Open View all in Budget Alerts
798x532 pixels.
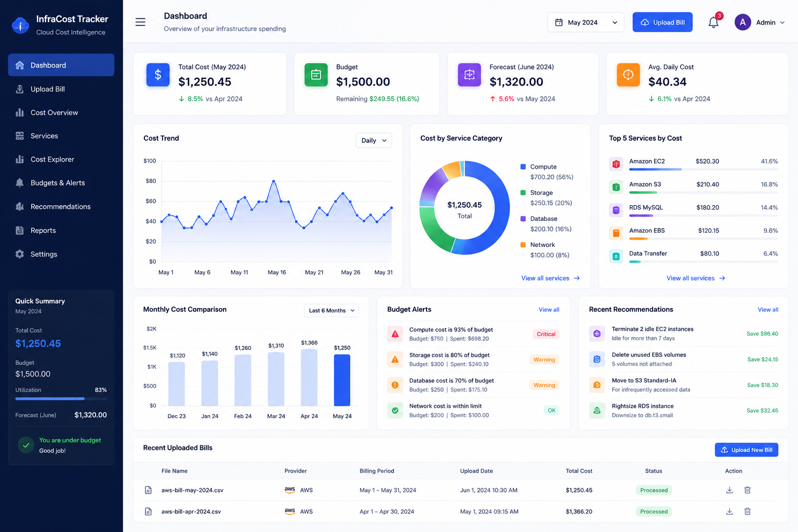549,310
